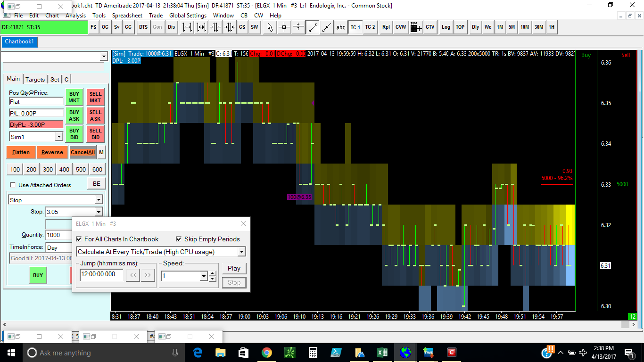This screenshot has height=362, width=644.
Task: Click the Rpl replay toolbar button
Action: (386, 27)
